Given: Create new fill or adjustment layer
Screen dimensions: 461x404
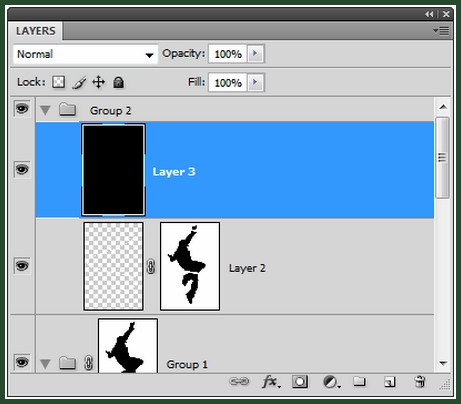Looking at the screenshot, I should pos(331,382).
